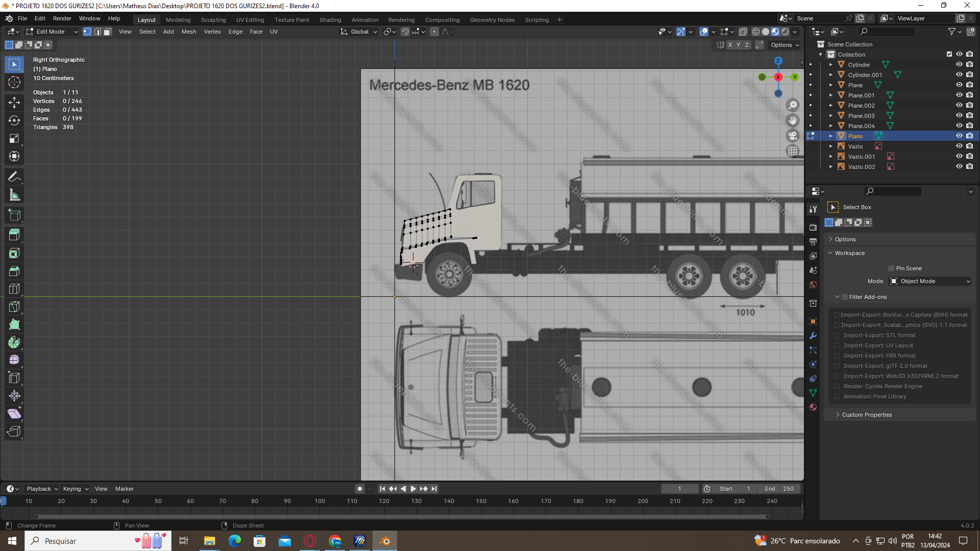Open the Options button in viewport

click(785, 45)
